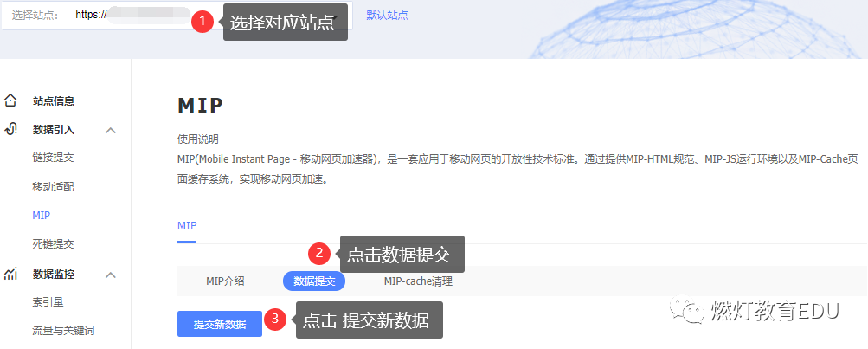Click the 提交新数据 button
868x349 pixels.
[x=220, y=324]
